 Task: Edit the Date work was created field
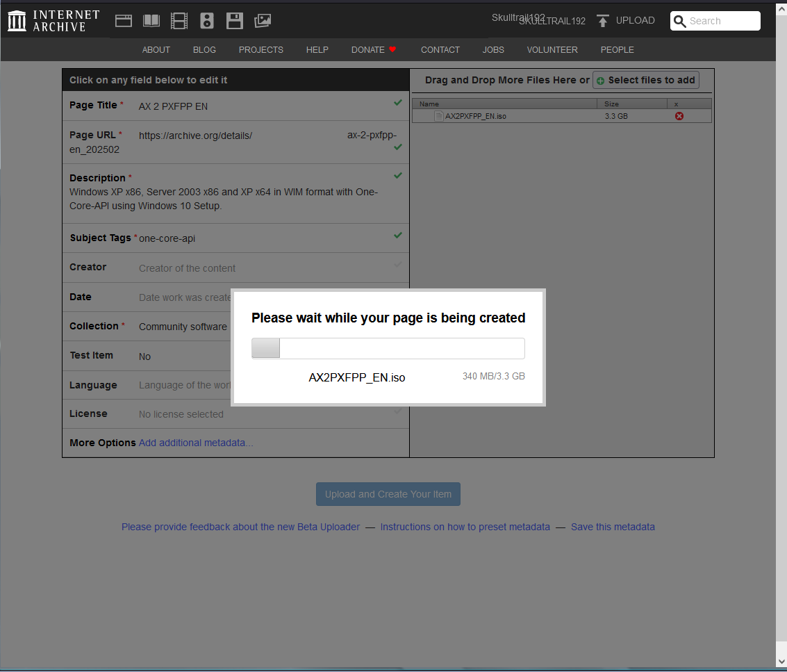185,297
